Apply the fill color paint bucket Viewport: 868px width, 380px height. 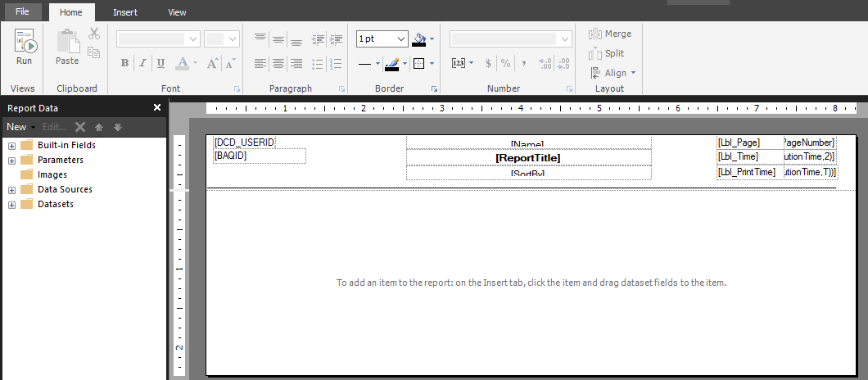coord(419,38)
